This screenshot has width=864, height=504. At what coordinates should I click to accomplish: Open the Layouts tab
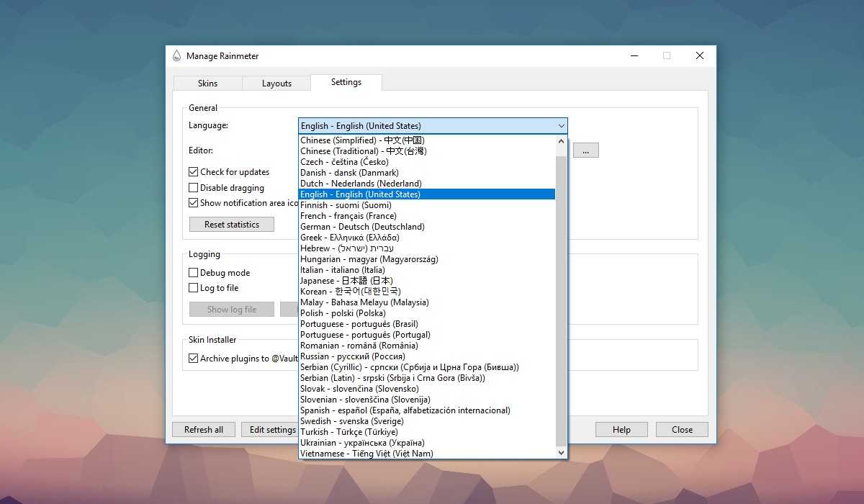coord(276,84)
